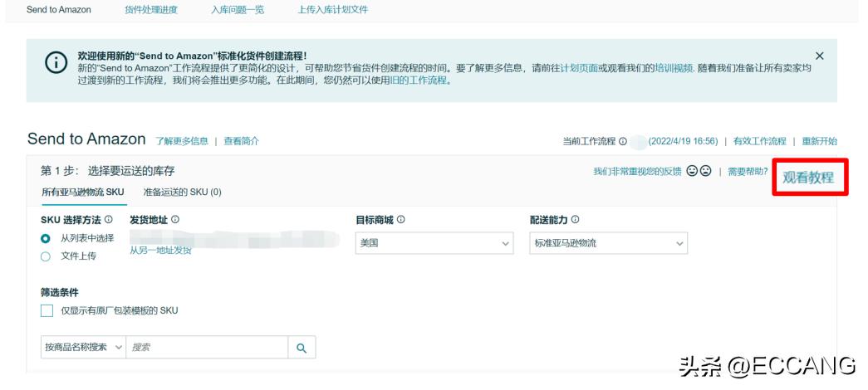Click the 需要帮助? link
868x390 pixels.
click(x=748, y=172)
